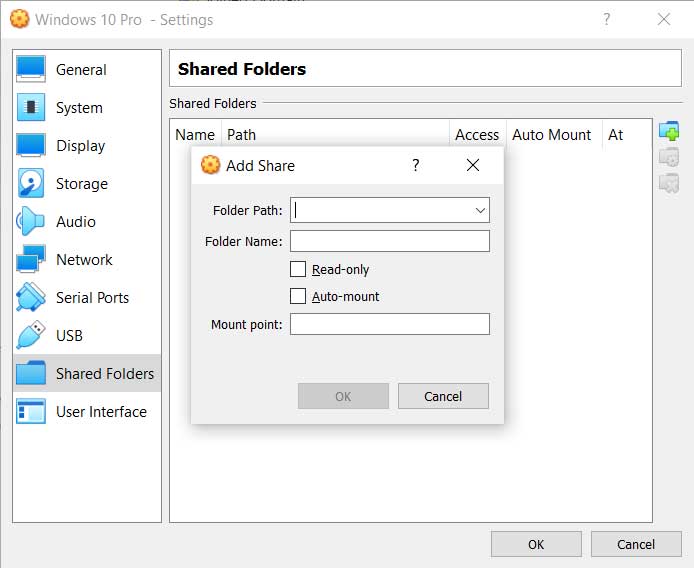Focus the Folder Name input field
The height and width of the screenshot is (568, 694).
(390, 241)
